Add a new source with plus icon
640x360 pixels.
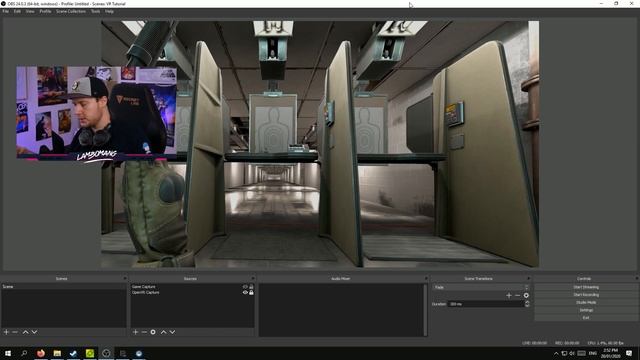pos(136,332)
